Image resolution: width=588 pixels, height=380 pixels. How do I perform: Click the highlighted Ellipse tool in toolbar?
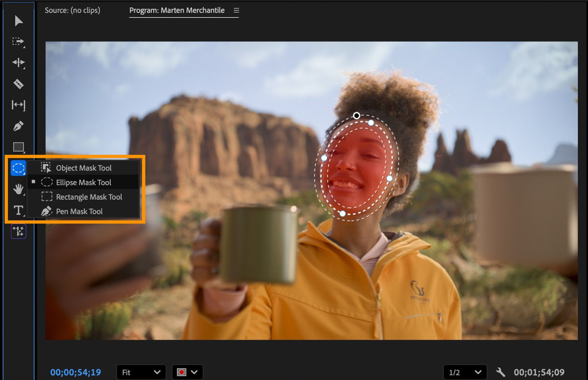18,168
